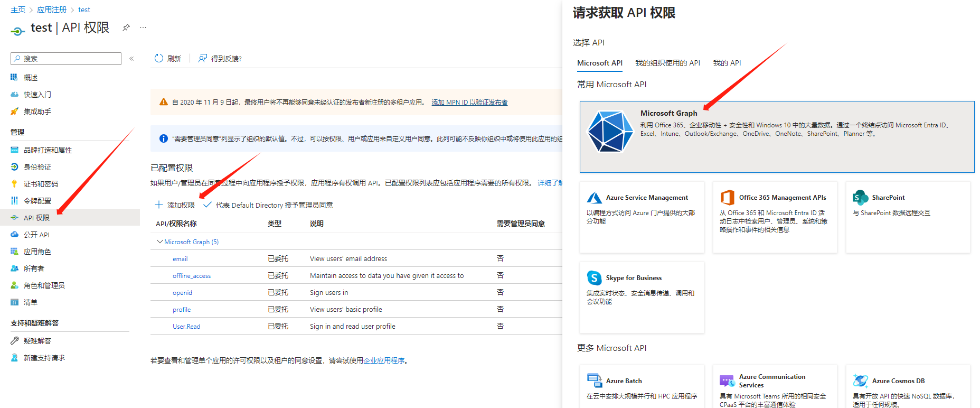Open the 企业应用程序 link
Viewport: 980px width, 408px height.
384,360
